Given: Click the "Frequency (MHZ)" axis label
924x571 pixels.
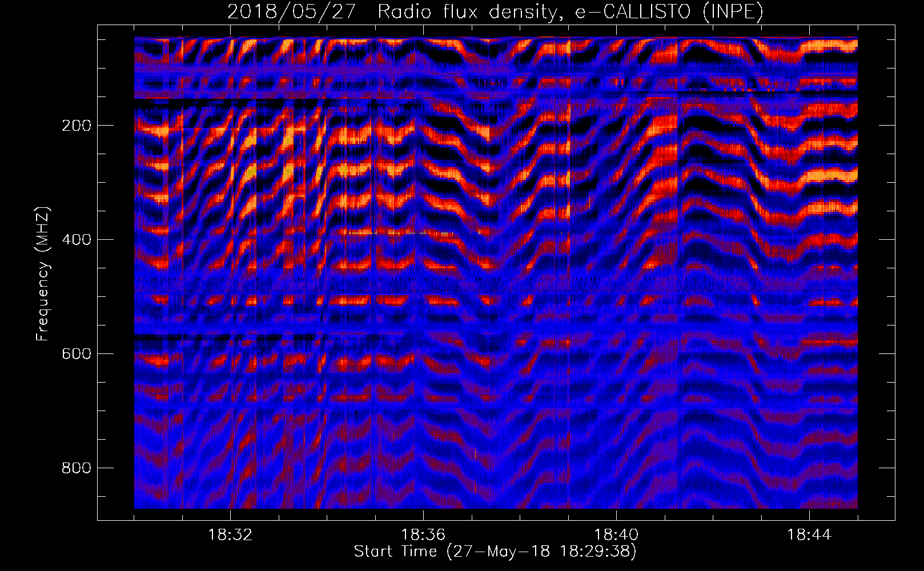Looking at the screenshot, I should tap(43, 274).
